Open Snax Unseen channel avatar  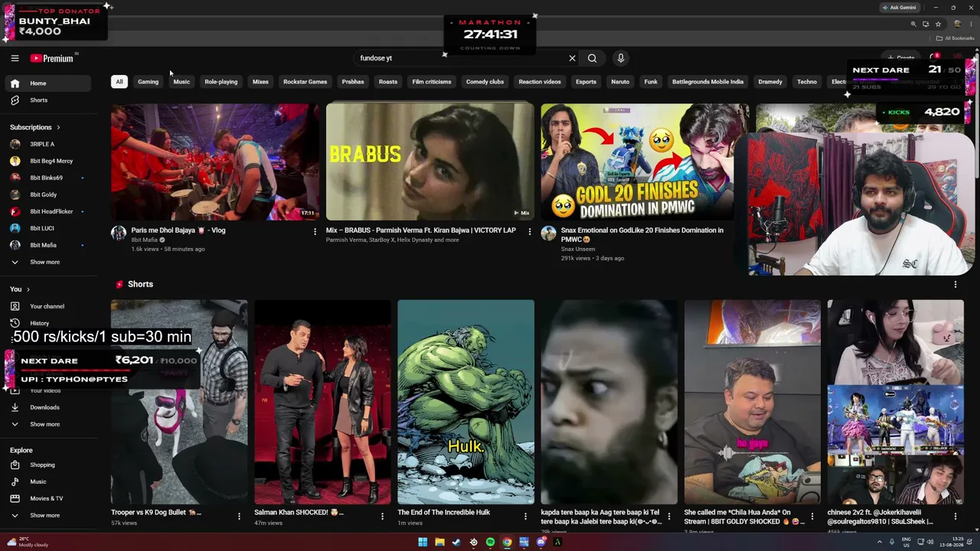coord(548,233)
